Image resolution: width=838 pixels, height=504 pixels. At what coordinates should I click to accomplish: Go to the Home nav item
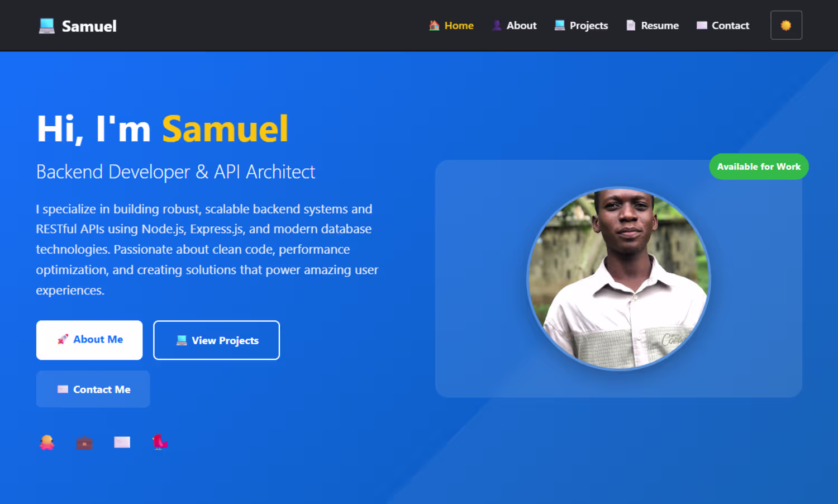click(451, 26)
